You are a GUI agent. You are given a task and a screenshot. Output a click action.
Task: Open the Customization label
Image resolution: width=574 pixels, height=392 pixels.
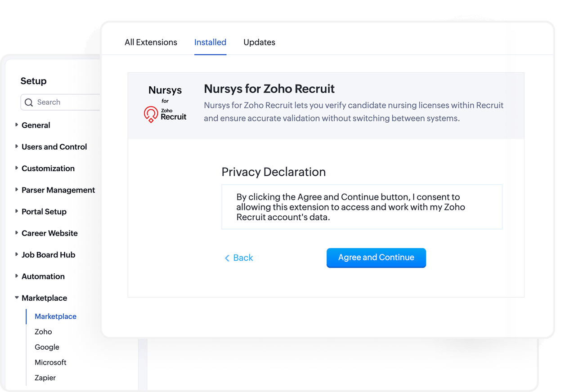click(x=48, y=169)
